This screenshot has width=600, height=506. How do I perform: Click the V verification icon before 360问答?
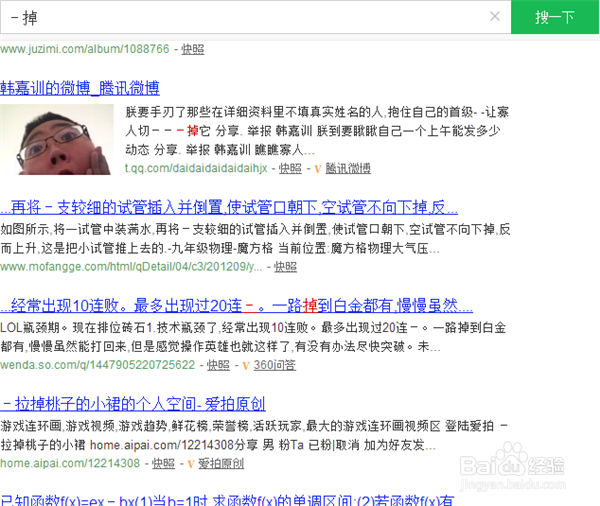[x=246, y=366]
